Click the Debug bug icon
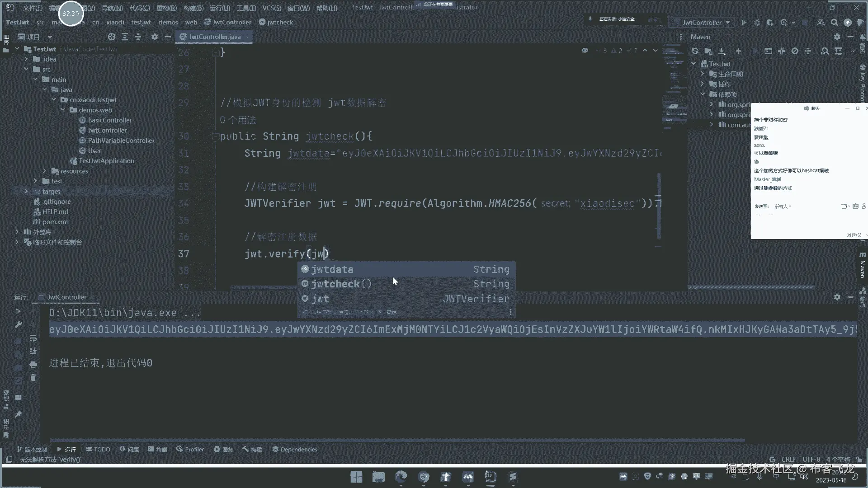 (x=757, y=23)
